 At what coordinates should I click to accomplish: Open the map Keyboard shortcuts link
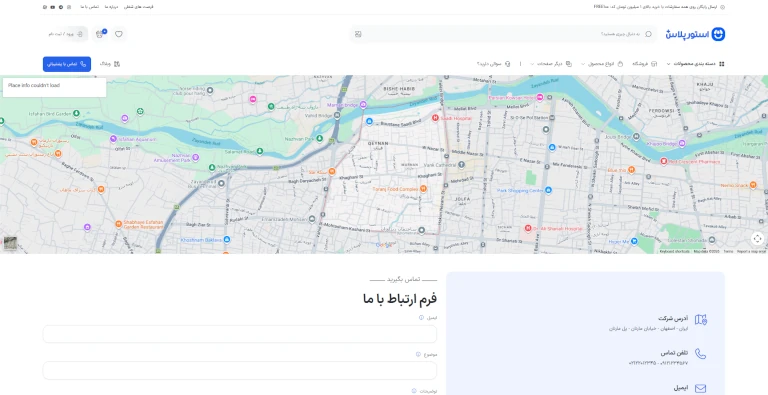click(x=674, y=251)
